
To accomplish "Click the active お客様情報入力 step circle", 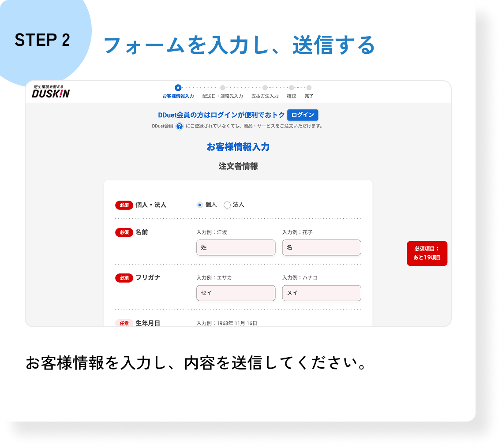I will pyautogui.click(x=178, y=88).
